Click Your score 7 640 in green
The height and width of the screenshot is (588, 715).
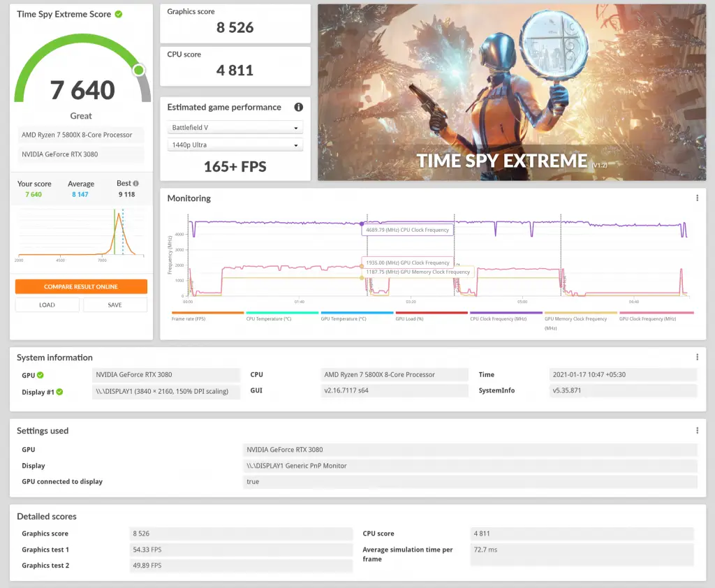pyautogui.click(x=34, y=194)
